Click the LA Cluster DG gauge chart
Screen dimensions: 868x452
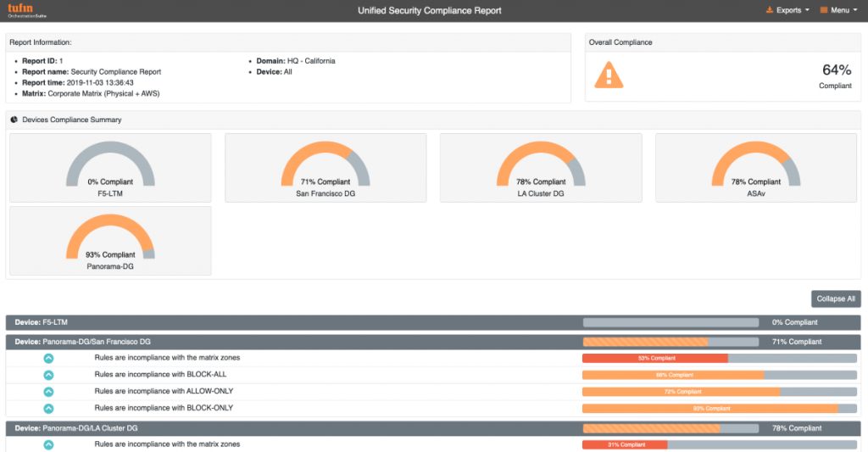click(541, 165)
